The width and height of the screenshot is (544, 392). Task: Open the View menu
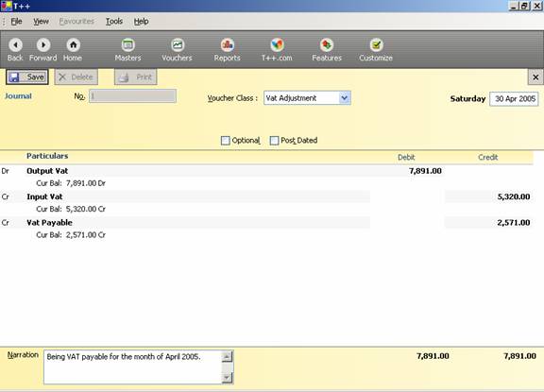(41, 22)
